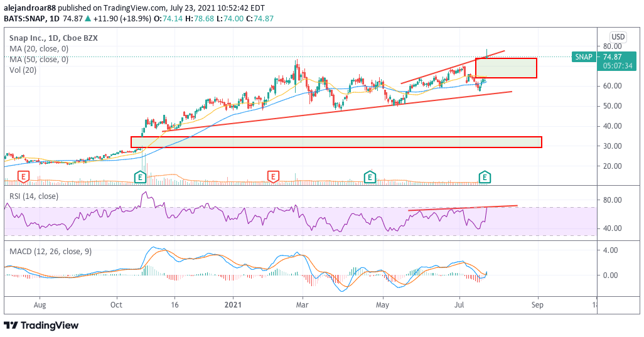Select the Vol (20) indicator label

click(23, 70)
